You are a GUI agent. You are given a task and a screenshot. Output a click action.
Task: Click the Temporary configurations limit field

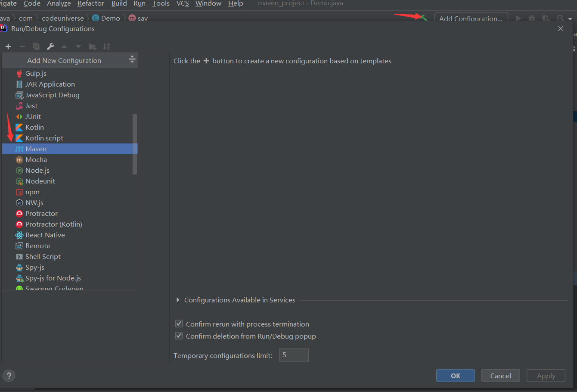(x=294, y=355)
